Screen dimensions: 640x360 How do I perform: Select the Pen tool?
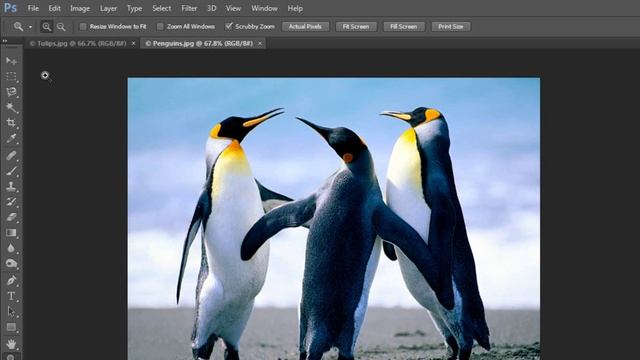11,280
